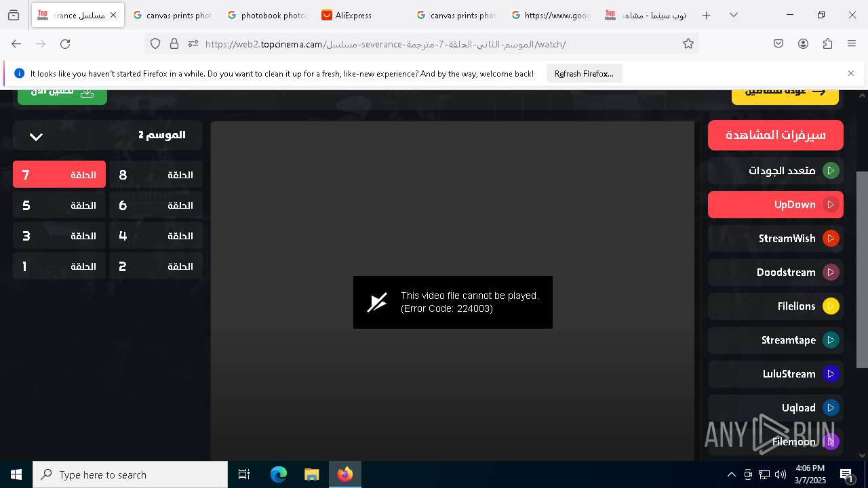
Task: Switch to the photobook photo tab
Action: pos(267,15)
